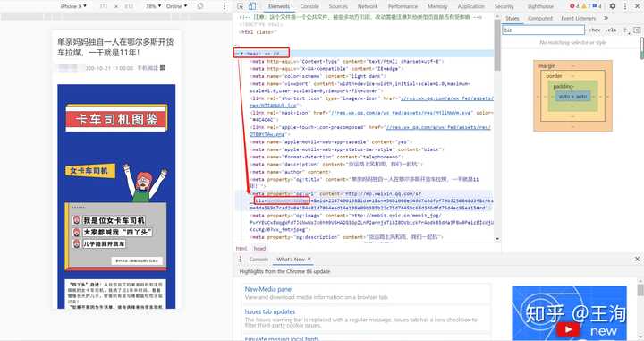Open the Issues tab updates link
The width and height of the screenshot is (644, 341).
(270, 311)
